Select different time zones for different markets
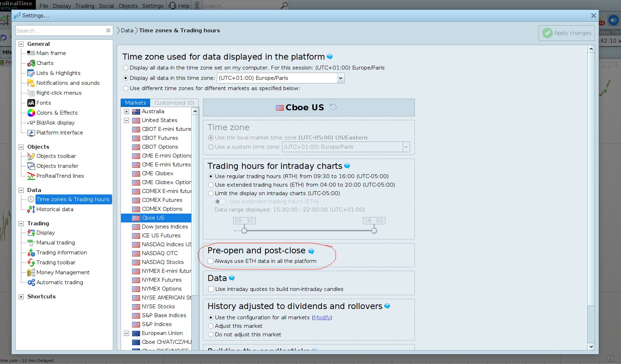Image resolution: width=621 pixels, height=364 pixels. 126,88
